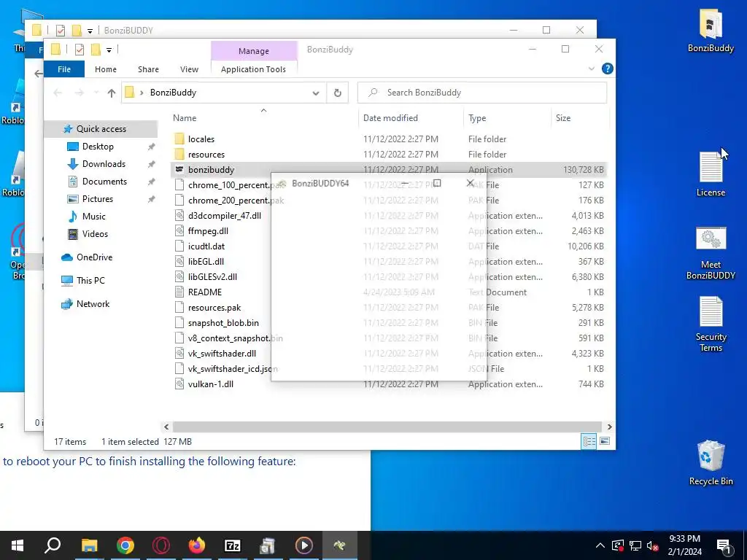Open License desktop file icon
This screenshot has height=560, width=747.
click(x=711, y=174)
